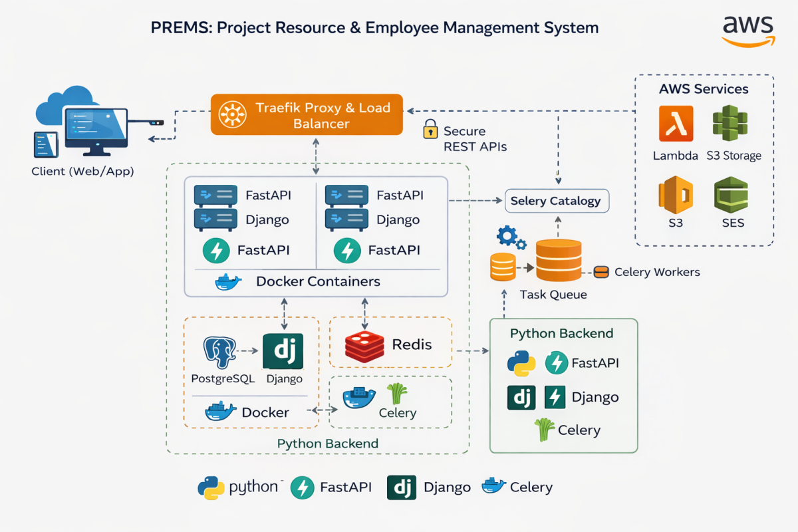Select the red Redis icon

click(x=364, y=344)
